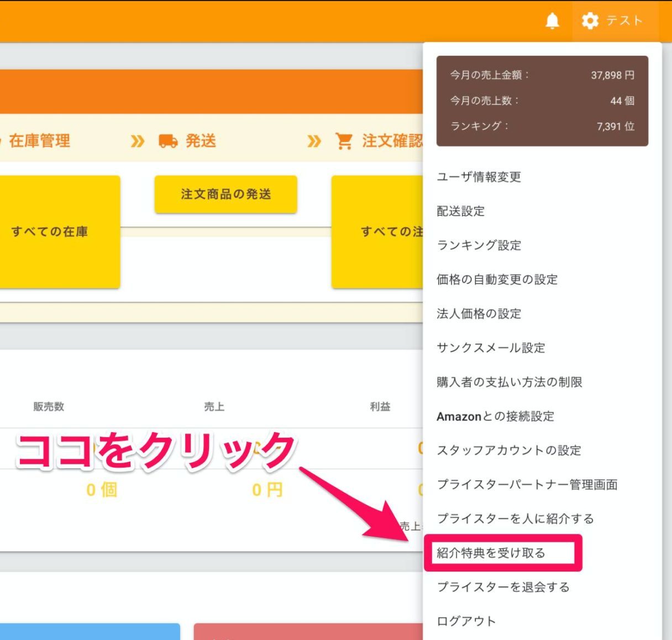
Task: Open 価格の自動変更の設定
Action: point(497,280)
